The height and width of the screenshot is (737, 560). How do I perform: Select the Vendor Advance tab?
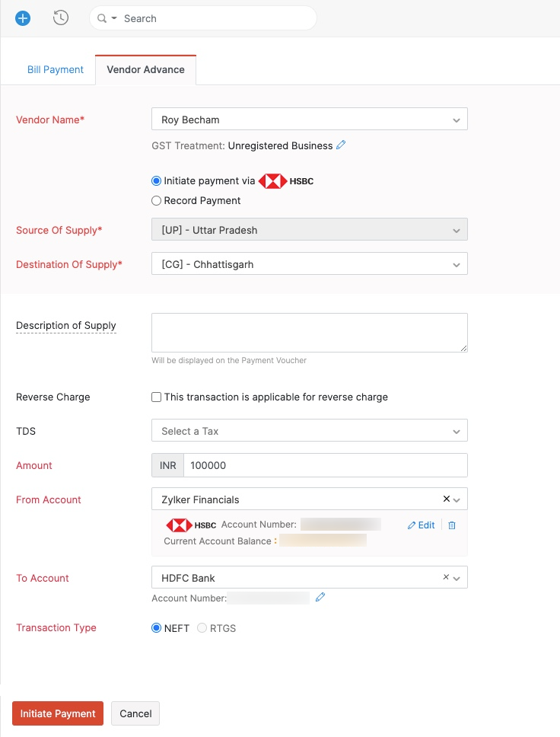coord(145,69)
